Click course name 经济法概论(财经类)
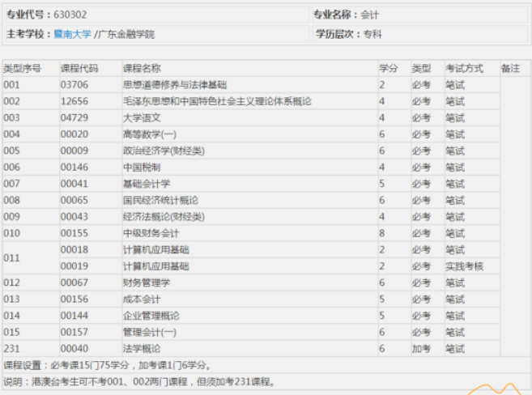This screenshot has height=395, width=532. 164,217
